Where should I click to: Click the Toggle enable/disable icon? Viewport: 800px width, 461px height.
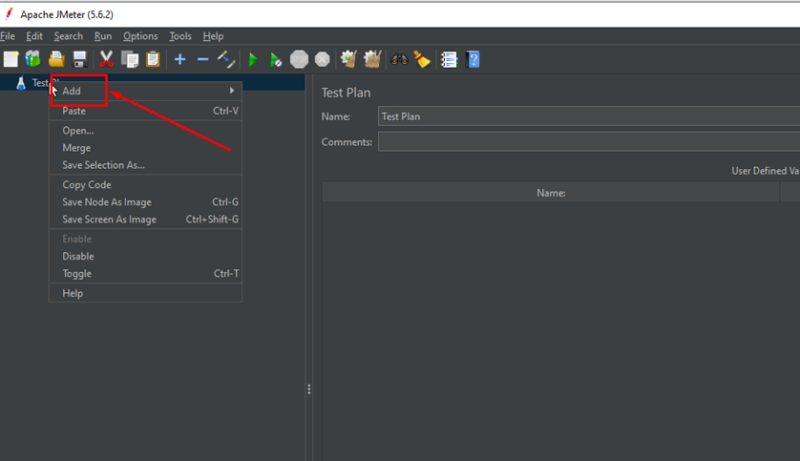pyautogui.click(x=226, y=59)
